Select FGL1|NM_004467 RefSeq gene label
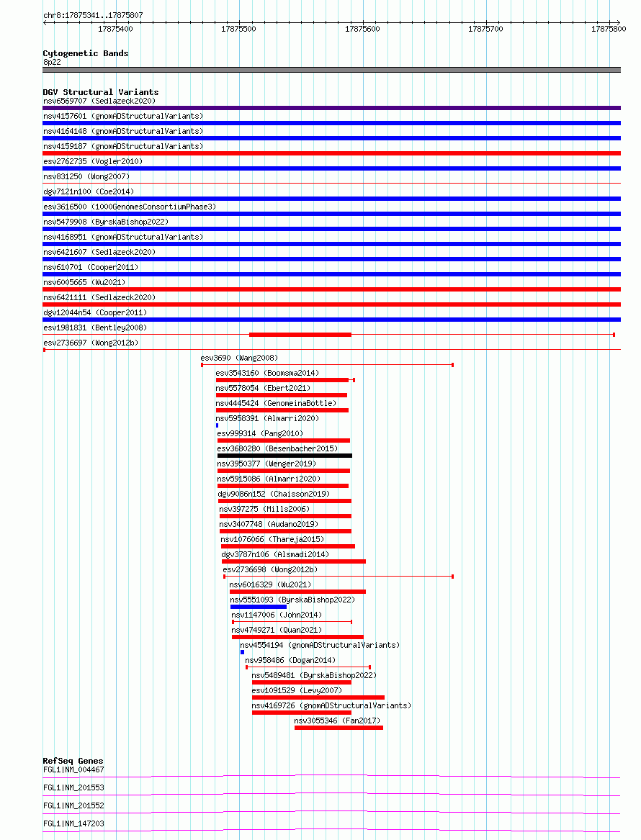Viewport: 641px width, 840px height. click(73, 770)
